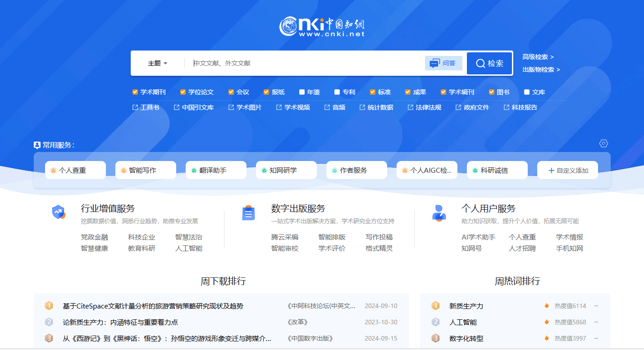Image resolution: width=644 pixels, height=350 pixels.
Task: Open article 论新质生产力：内涵特征与重要着力点
Action: pos(120,322)
